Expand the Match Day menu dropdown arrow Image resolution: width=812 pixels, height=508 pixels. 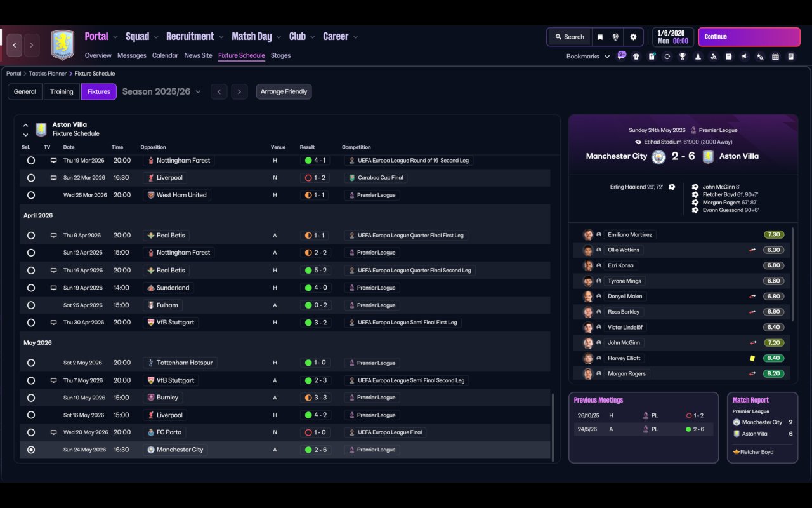point(278,37)
